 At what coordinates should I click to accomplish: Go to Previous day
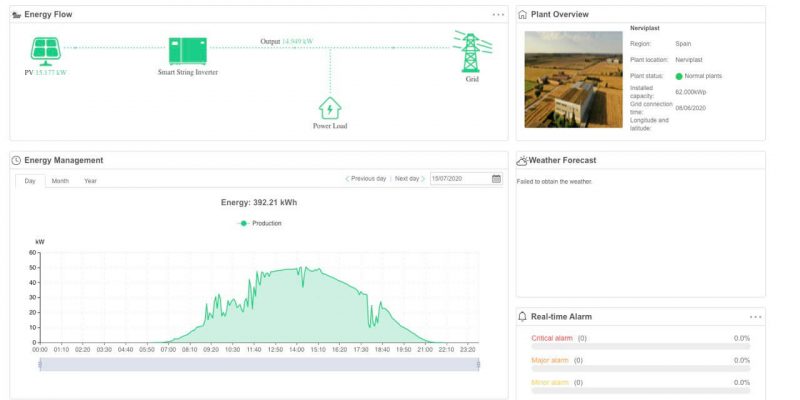point(366,179)
